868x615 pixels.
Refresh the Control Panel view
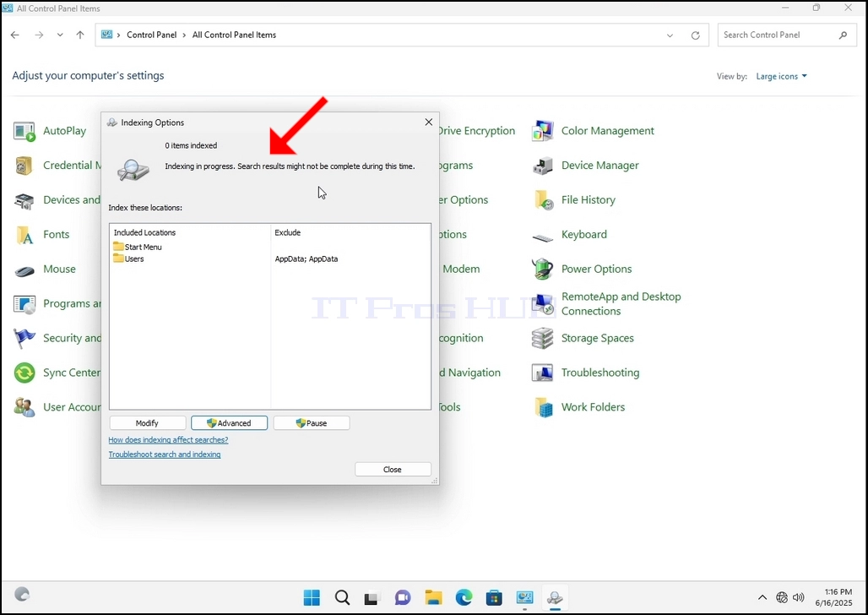click(x=695, y=35)
